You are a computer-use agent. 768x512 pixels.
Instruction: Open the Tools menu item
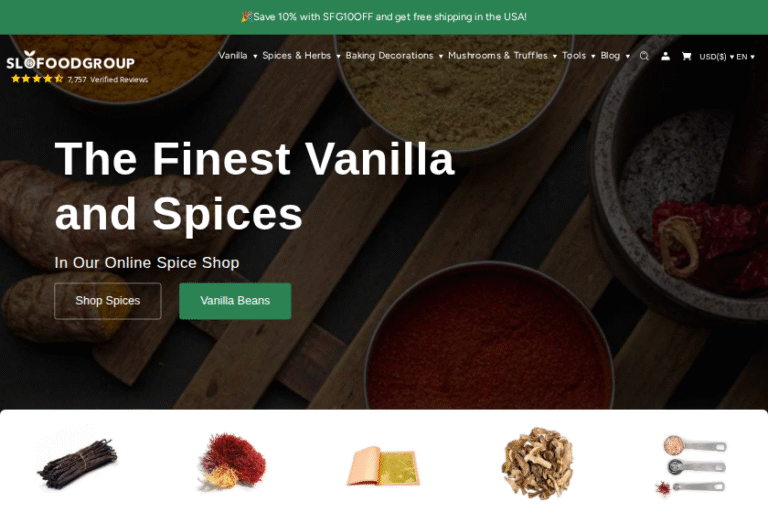pos(578,56)
